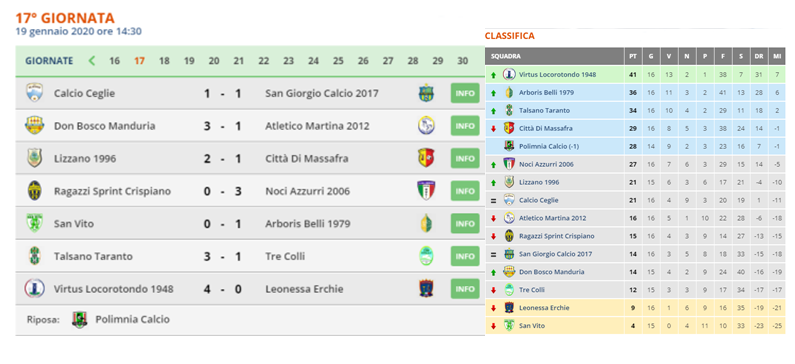Jump to giornata 30
Screen dimensions: 795x364
462,61
